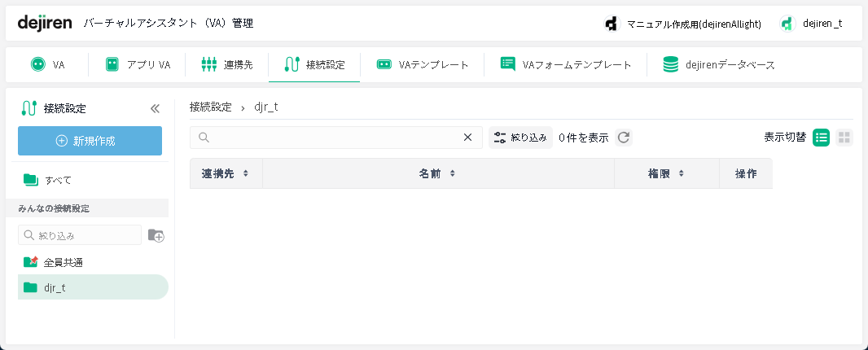The width and height of the screenshot is (868, 350).
Task: Switch to grid view display
Action: pos(844,138)
